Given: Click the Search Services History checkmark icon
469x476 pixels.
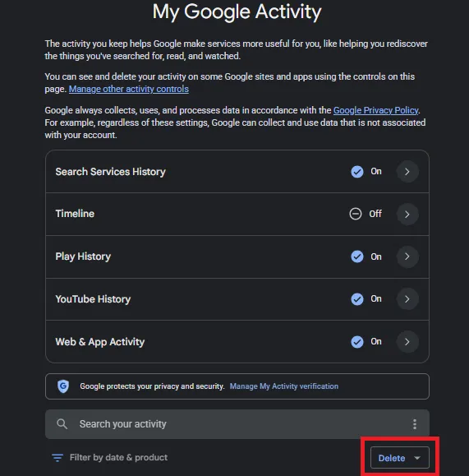Looking at the screenshot, I should (357, 172).
